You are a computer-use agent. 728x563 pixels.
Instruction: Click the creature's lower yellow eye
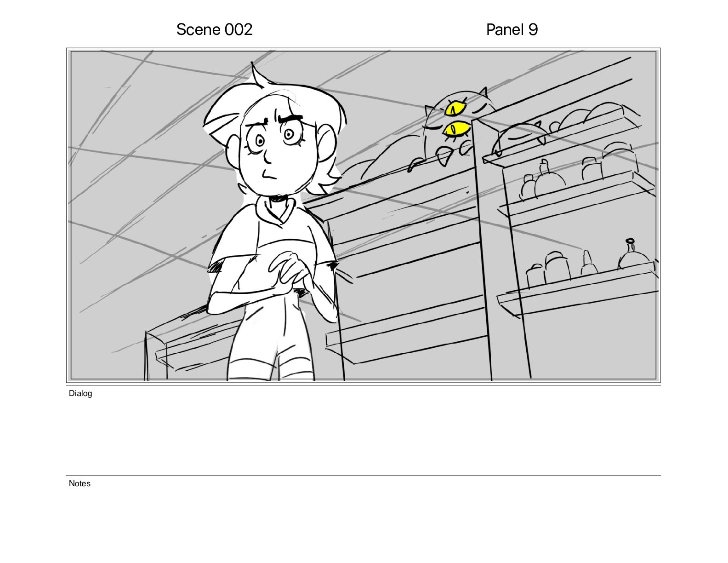pos(456,130)
